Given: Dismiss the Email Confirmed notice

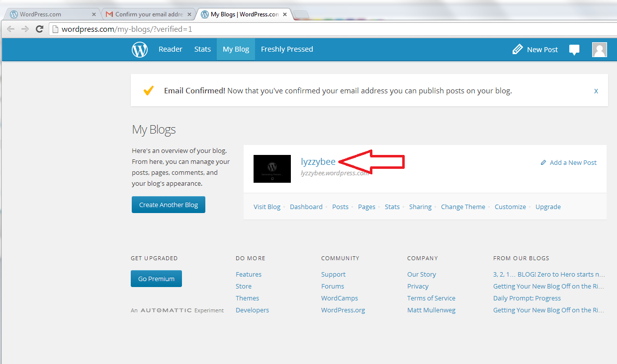Looking at the screenshot, I should point(596,91).
